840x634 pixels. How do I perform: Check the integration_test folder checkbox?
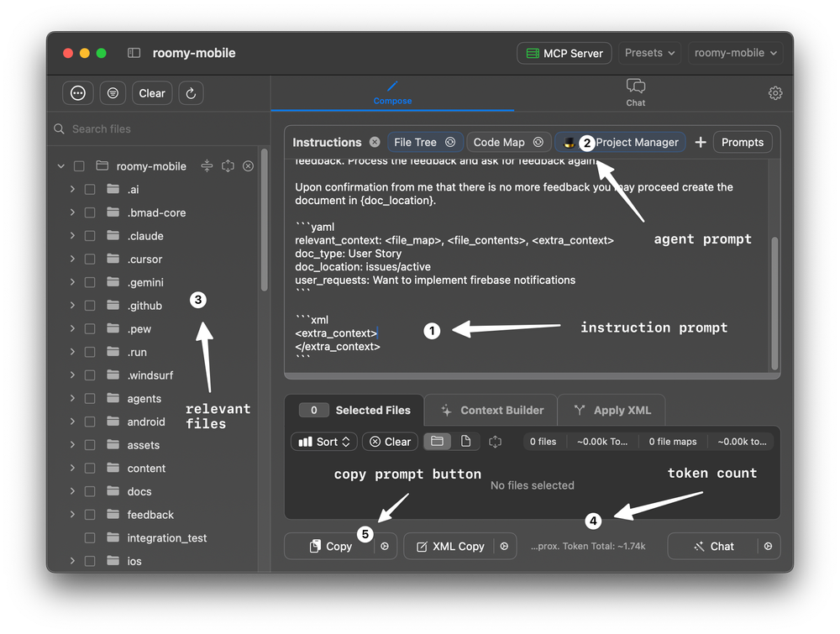pyautogui.click(x=90, y=537)
